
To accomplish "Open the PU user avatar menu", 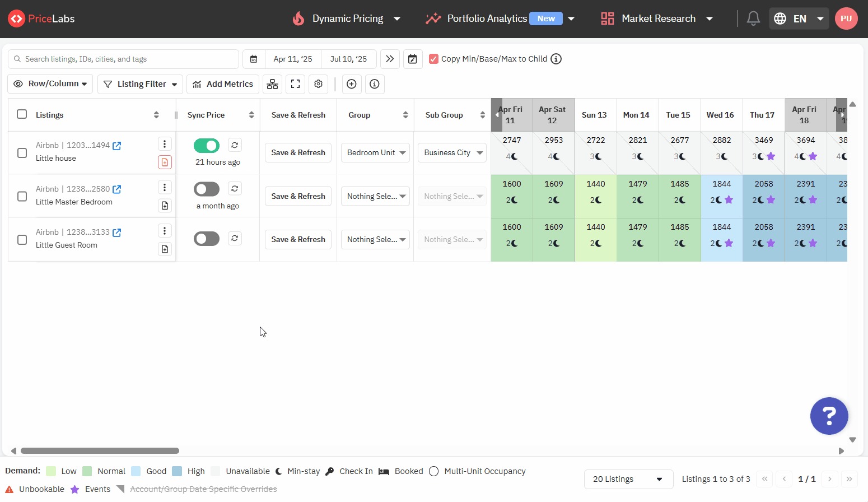I will pos(846,18).
